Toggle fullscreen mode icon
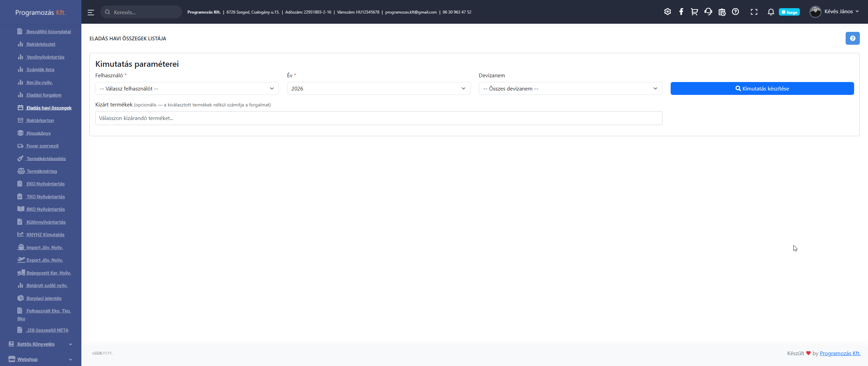 click(754, 12)
